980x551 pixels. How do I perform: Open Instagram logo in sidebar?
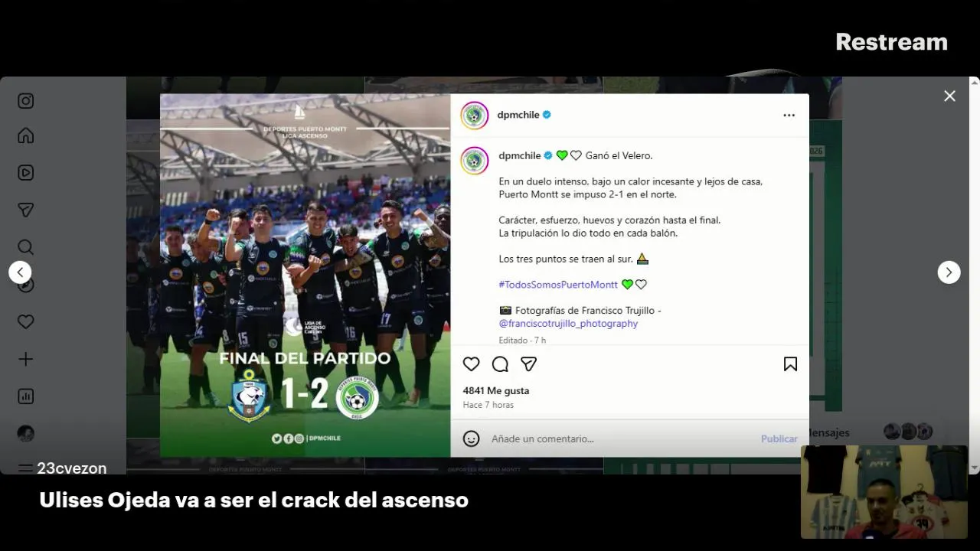click(x=25, y=101)
